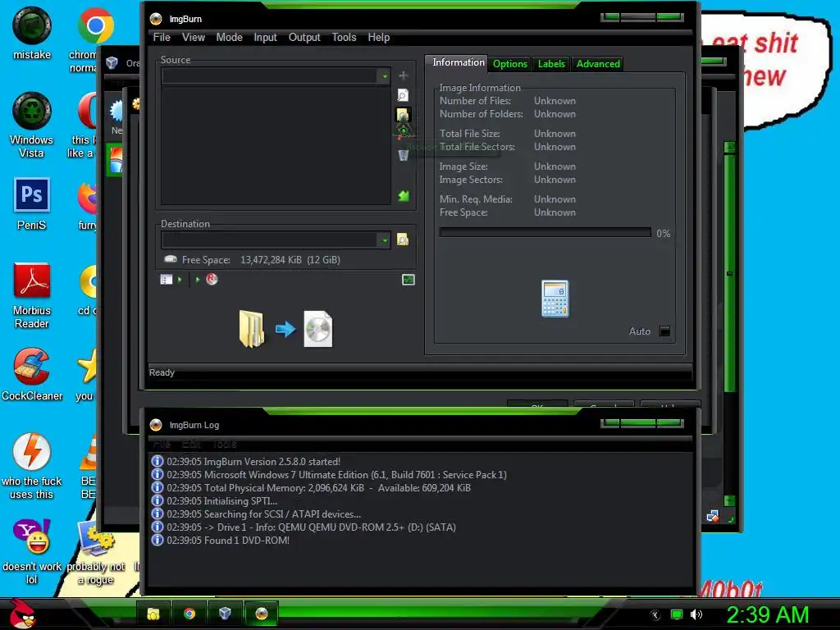Open the Photoshop Ps desktop icon
This screenshot has width=840, height=630.
coord(32,195)
